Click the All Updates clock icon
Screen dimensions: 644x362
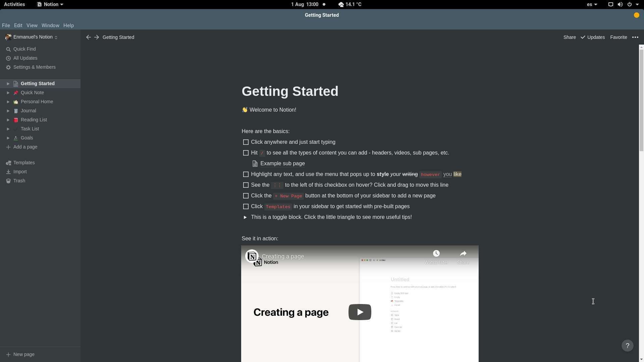(x=8, y=58)
